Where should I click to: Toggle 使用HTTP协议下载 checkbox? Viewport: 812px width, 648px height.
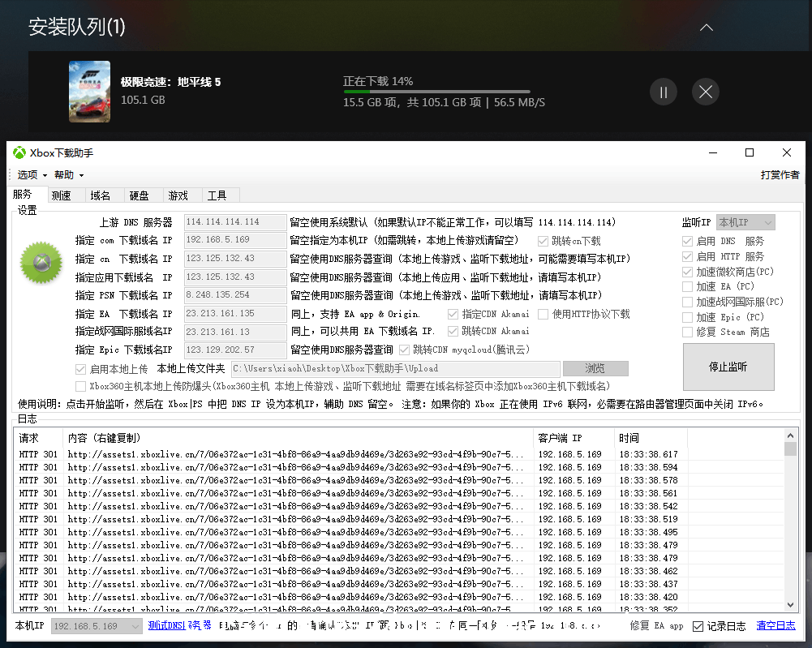(543, 314)
